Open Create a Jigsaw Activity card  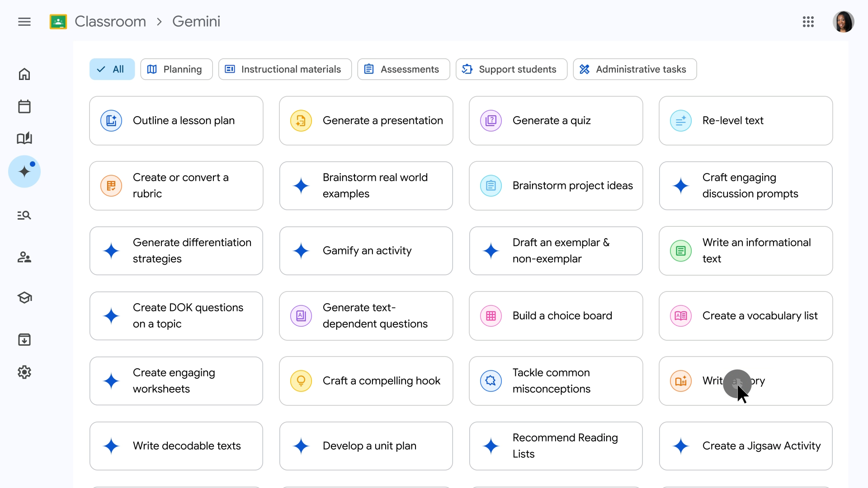pyautogui.click(x=746, y=446)
